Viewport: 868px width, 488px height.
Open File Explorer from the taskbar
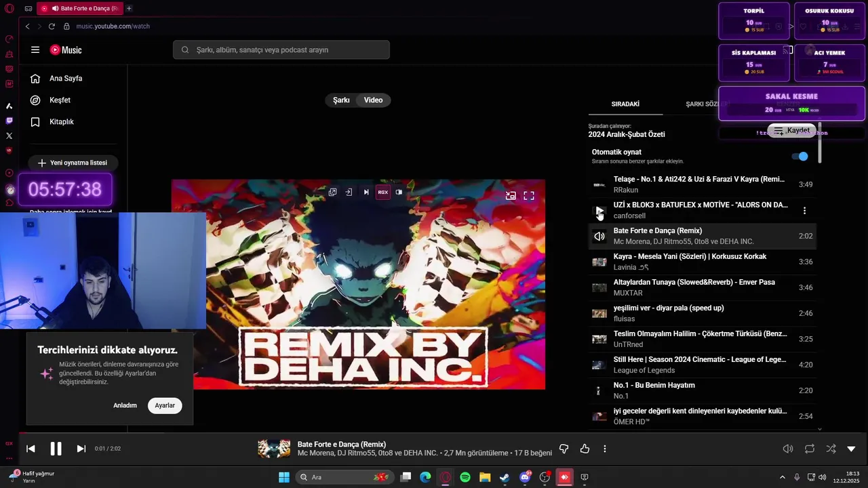pos(486,477)
